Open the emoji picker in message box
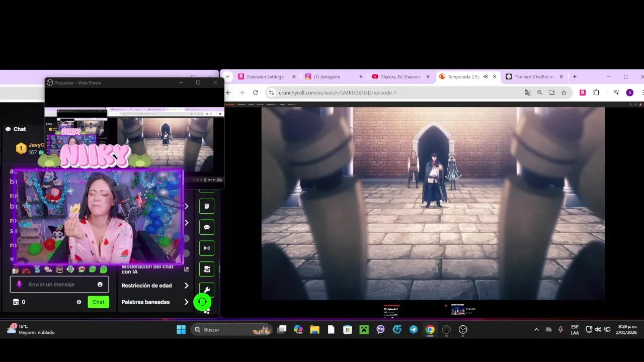644x362 pixels. click(x=100, y=285)
